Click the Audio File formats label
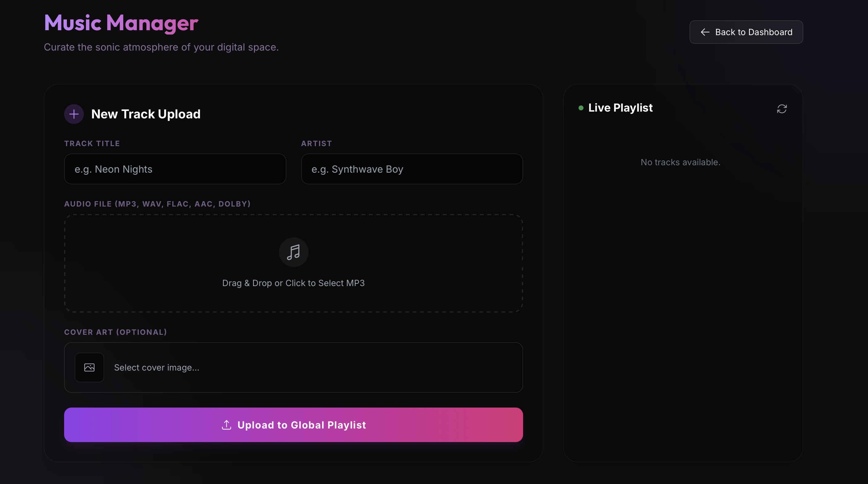 158,204
